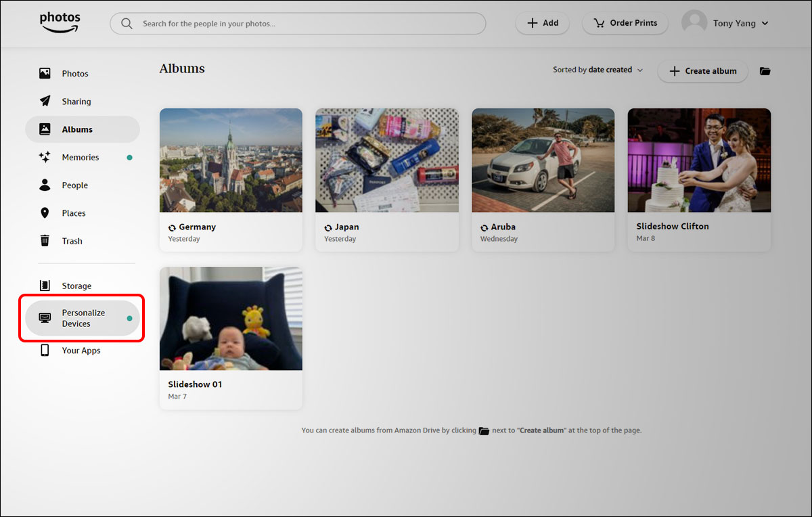Image resolution: width=812 pixels, height=517 pixels.
Task: Click the Germany album title
Action: (198, 227)
